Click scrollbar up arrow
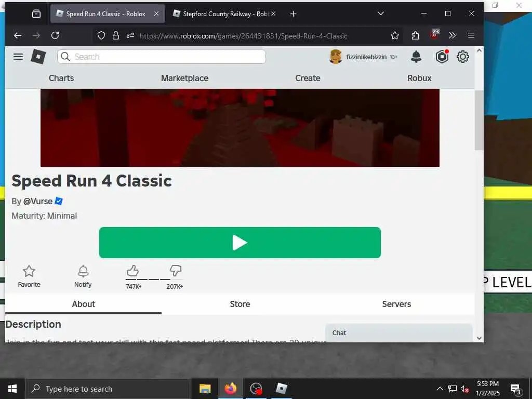532x399 pixels. [x=479, y=50]
